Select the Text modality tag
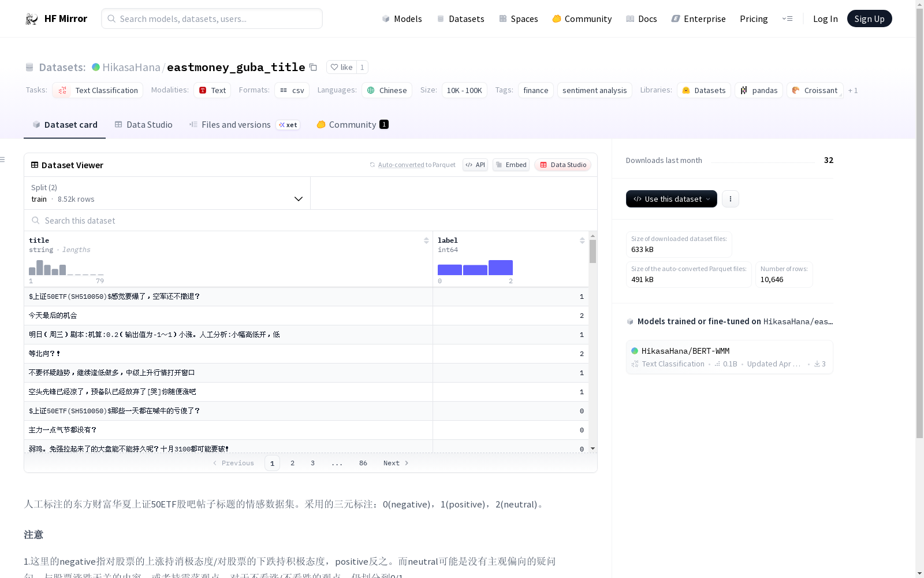This screenshot has height=578, width=924. (x=212, y=90)
